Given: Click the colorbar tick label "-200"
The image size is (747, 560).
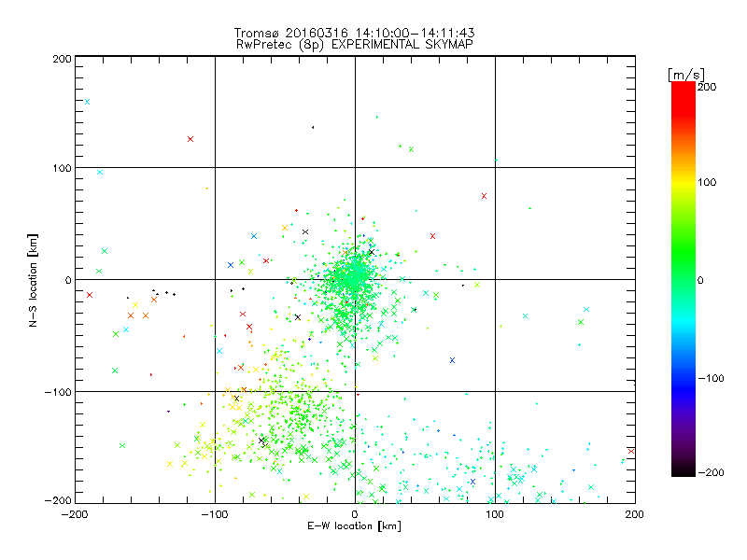Looking at the screenshot, I should coord(711,472).
